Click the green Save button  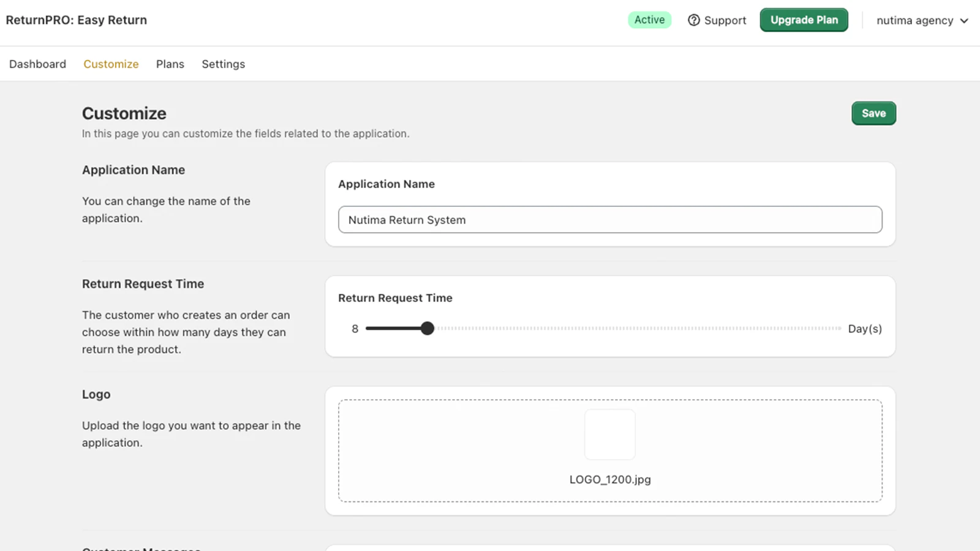click(x=873, y=113)
